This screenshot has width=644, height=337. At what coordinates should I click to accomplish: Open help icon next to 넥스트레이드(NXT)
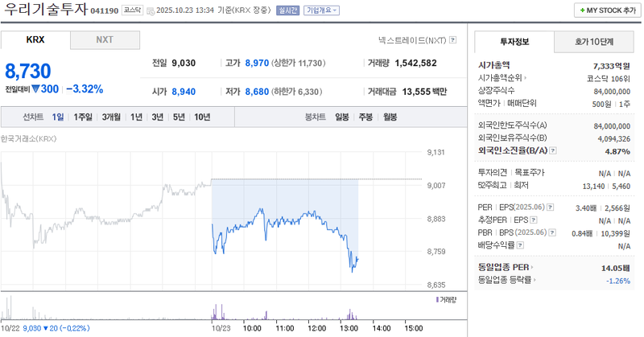click(453, 40)
